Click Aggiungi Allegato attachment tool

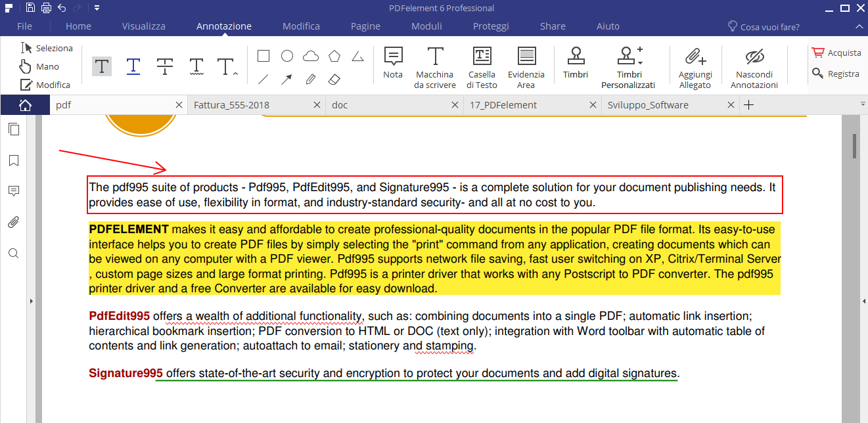pos(695,67)
